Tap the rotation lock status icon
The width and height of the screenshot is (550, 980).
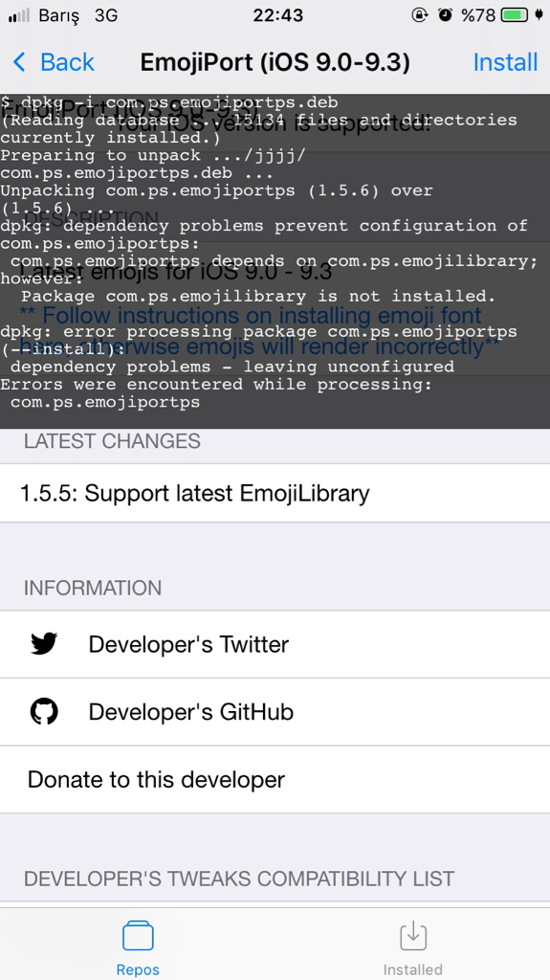click(419, 14)
